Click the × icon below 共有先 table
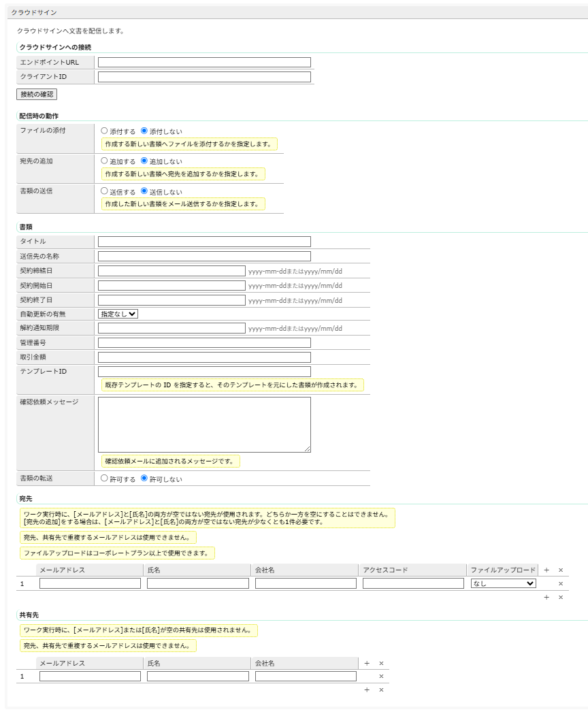Viewport: 588px width, 714px height. 381,690
